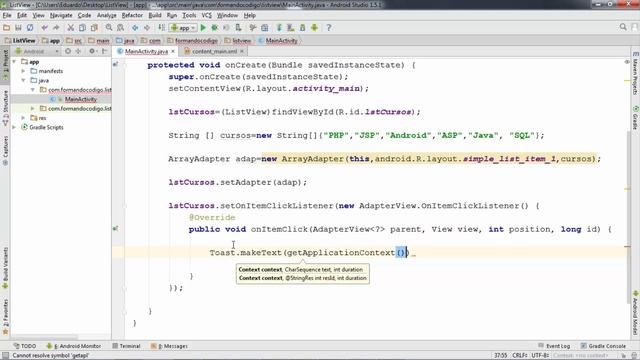Open the File menu
640x360 pixels.
coord(7,15)
